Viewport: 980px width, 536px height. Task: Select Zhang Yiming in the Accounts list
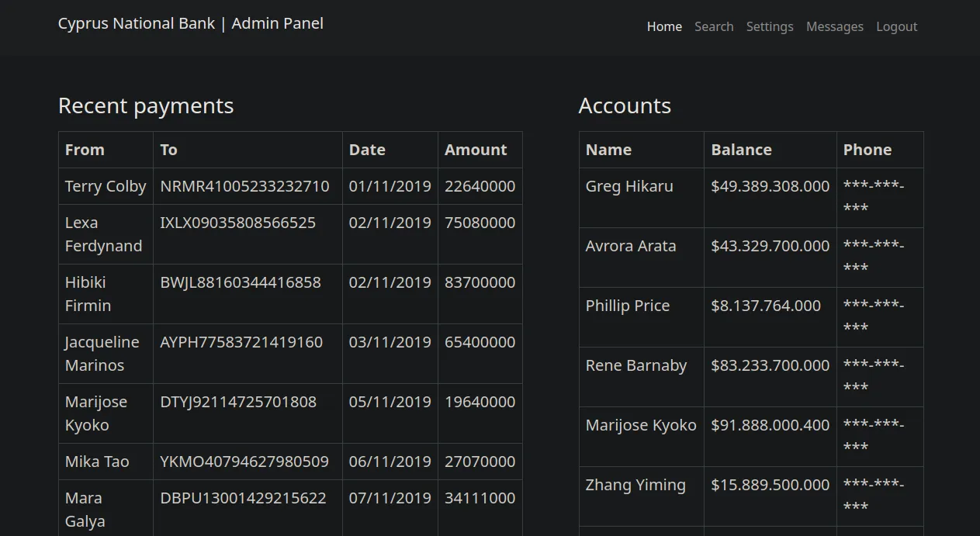[635, 485]
